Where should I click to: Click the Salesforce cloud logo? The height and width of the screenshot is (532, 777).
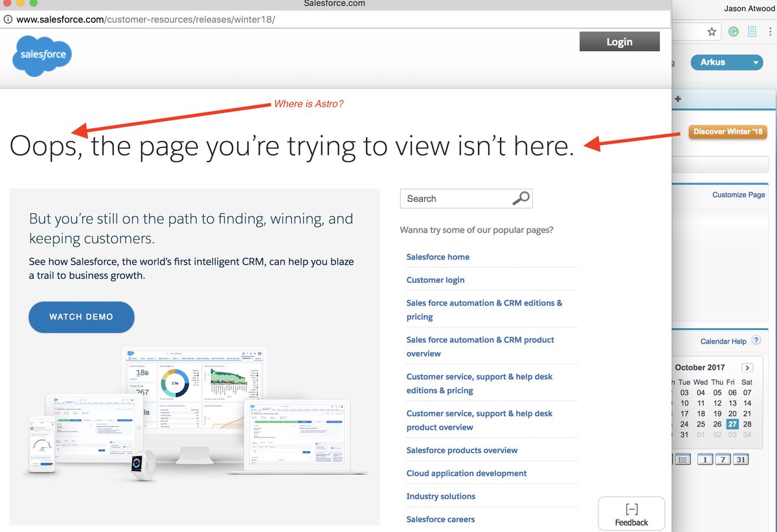pyautogui.click(x=42, y=55)
